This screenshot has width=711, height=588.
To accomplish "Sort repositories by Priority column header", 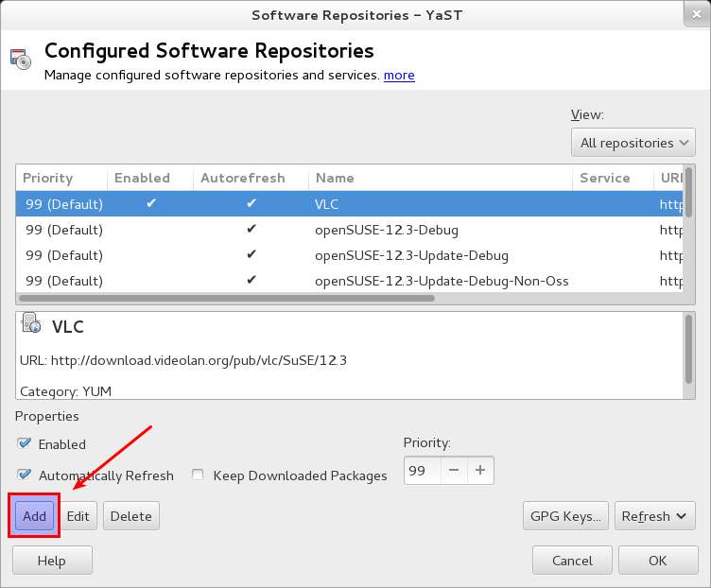I will (48, 178).
